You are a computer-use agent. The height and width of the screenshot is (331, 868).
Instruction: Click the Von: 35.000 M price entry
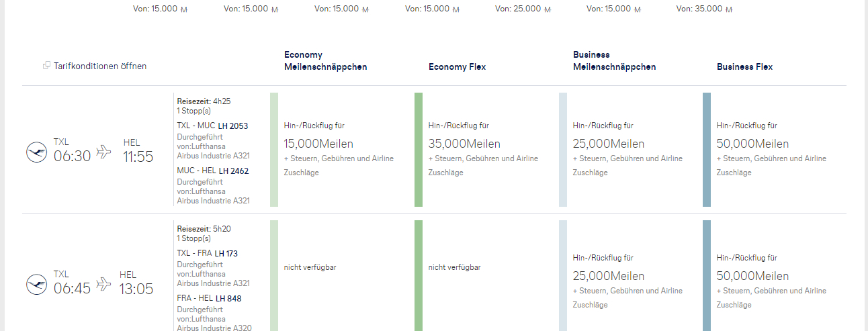[705, 9]
